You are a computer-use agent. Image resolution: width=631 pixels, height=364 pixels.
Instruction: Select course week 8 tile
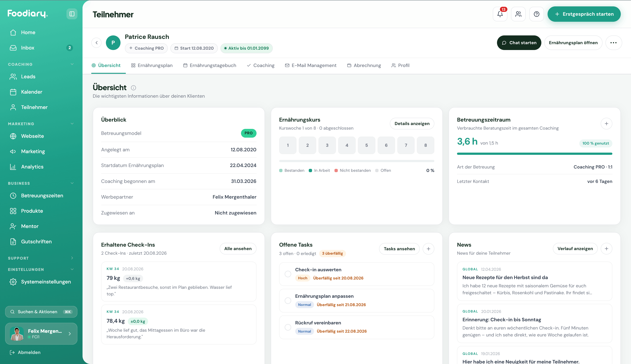click(x=425, y=145)
